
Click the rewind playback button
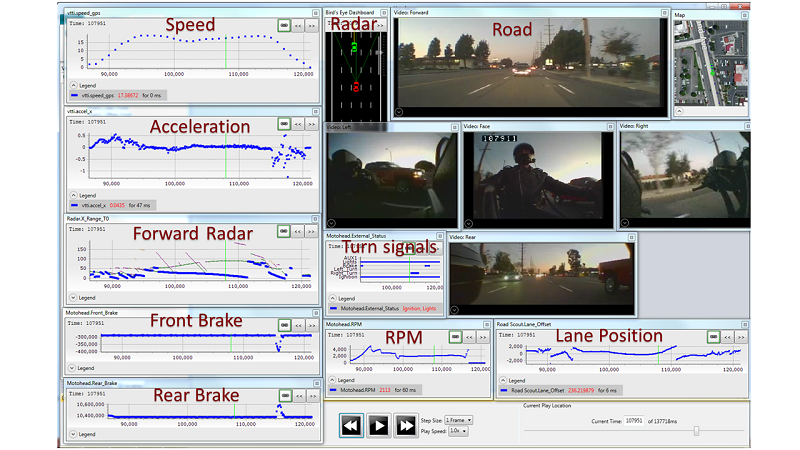351,425
